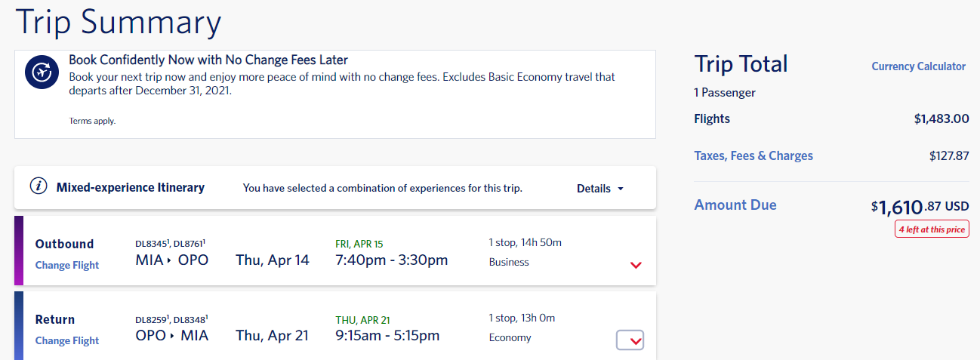Expand the Outbound flight red chevron
The image size is (980, 360).
coord(636,265)
